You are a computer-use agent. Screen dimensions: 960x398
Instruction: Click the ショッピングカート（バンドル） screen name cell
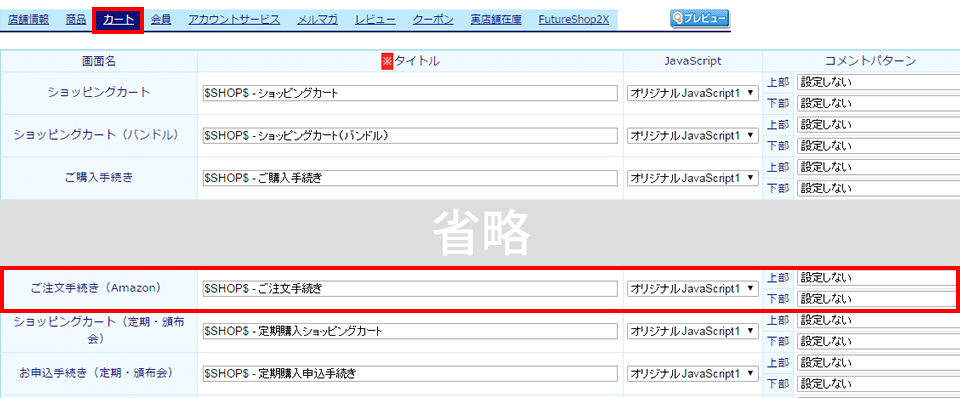click(99, 135)
